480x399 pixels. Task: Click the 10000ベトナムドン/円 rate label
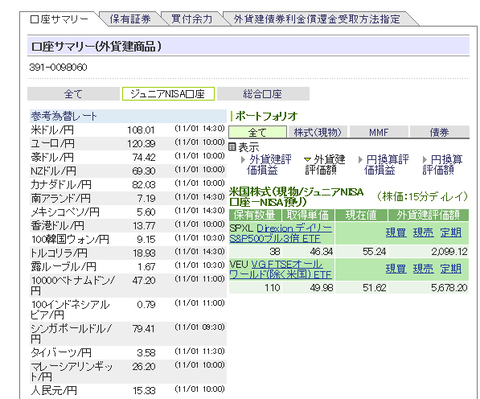[73, 285]
